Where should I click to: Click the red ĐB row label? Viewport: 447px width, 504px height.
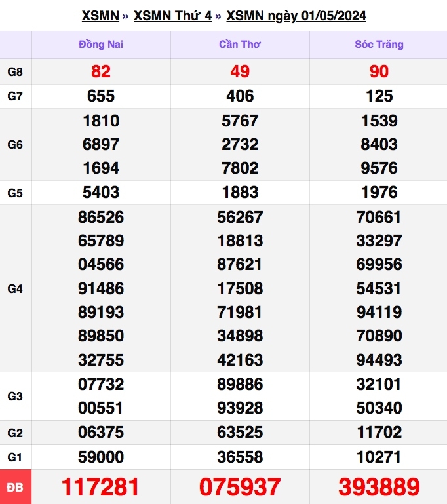(x=15, y=487)
